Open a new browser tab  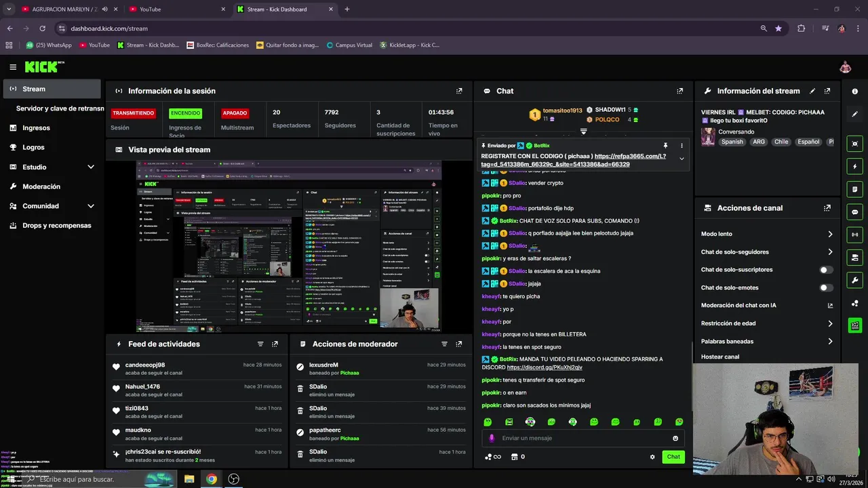click(x=347, y=9)
